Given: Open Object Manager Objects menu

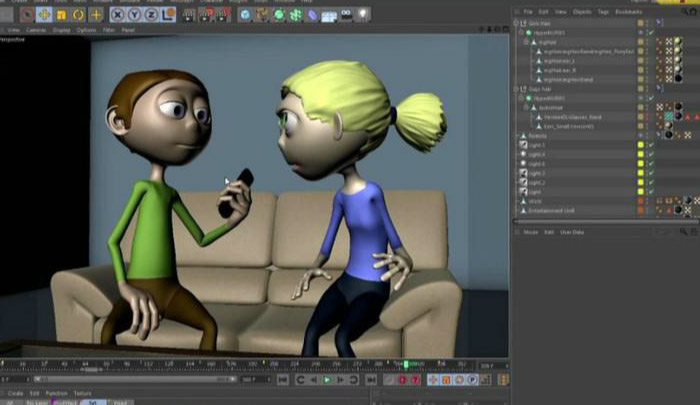Looking at the screenshot, I should click(x=582, y=12).
